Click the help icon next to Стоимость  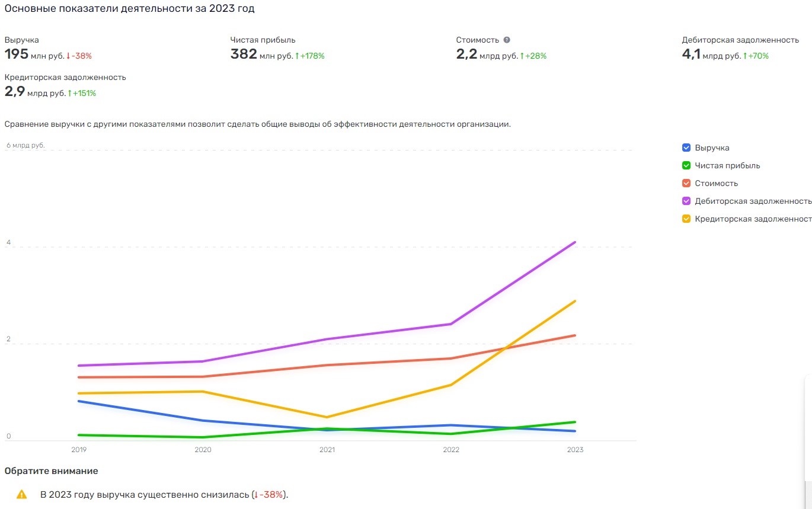(x=507, y=40)
